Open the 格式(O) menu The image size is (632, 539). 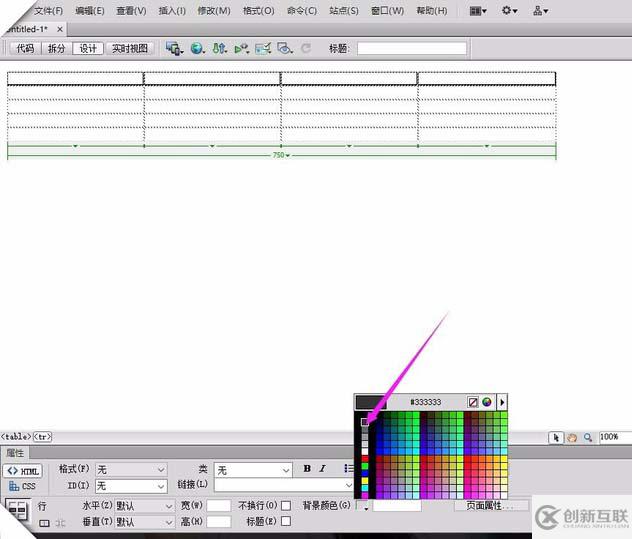259,11
